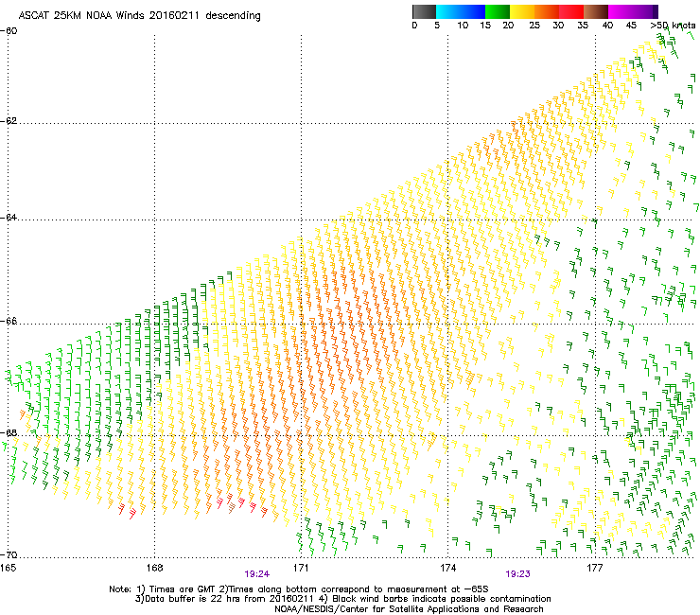
Task: Select the orange 25–30 knots legend segment
Action: coord(547,11)
